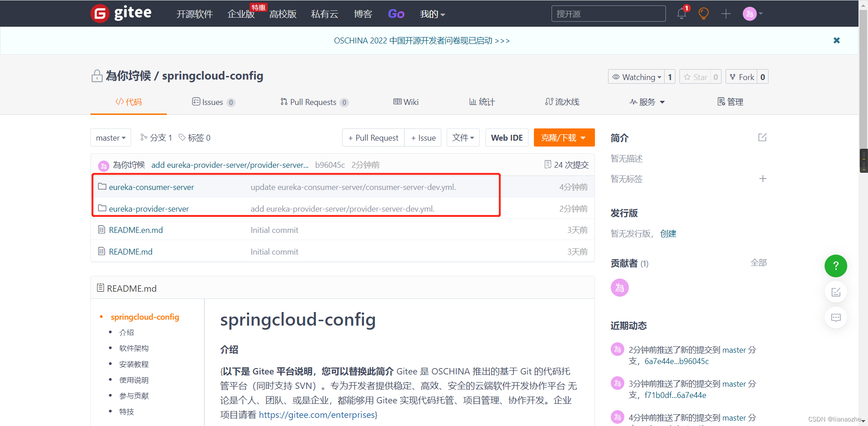This screenshot has height=426, width=868.
Task: Open the floating chat message icon
Action: (836, 317)
